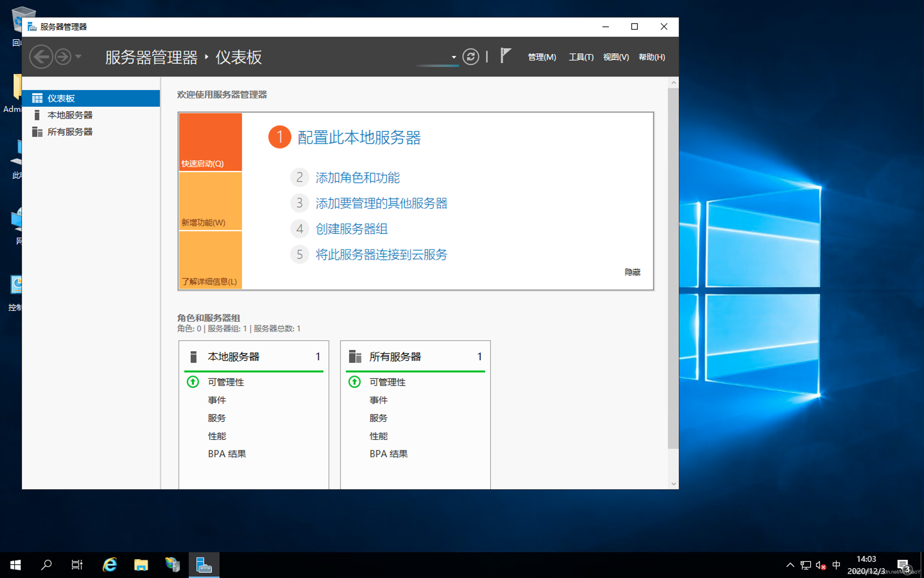Click the Server Manager taskbar button

pyautogui.click(x=204, y=565)
